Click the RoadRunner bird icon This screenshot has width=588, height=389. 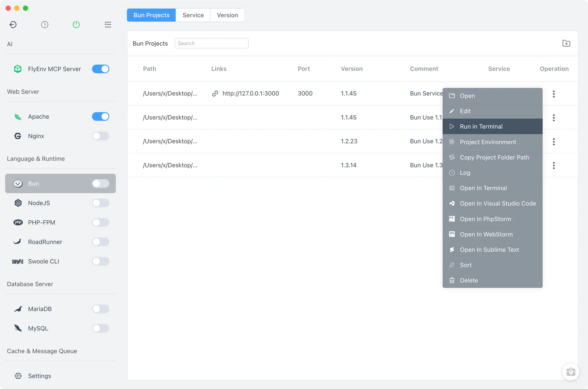(x=18, y=242)
